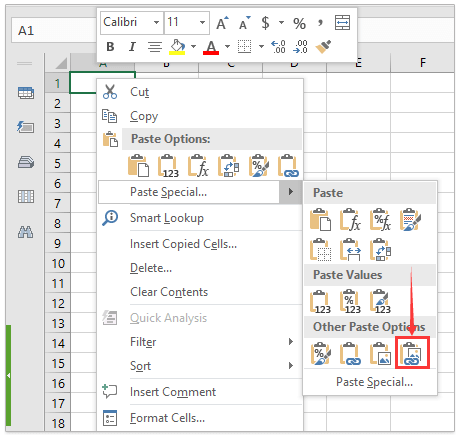
Task: Choose the Picture paste icon in Other Paste Options
Action: tap(381, 353)
